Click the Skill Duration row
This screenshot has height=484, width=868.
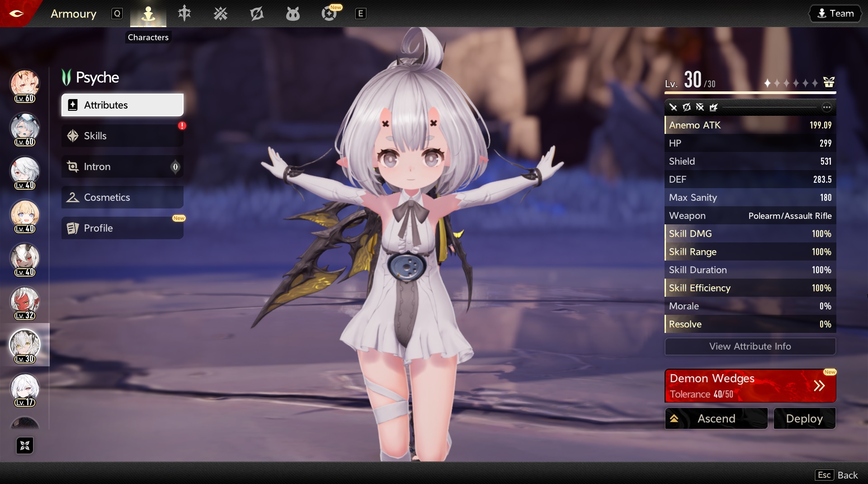click(750, 270)
